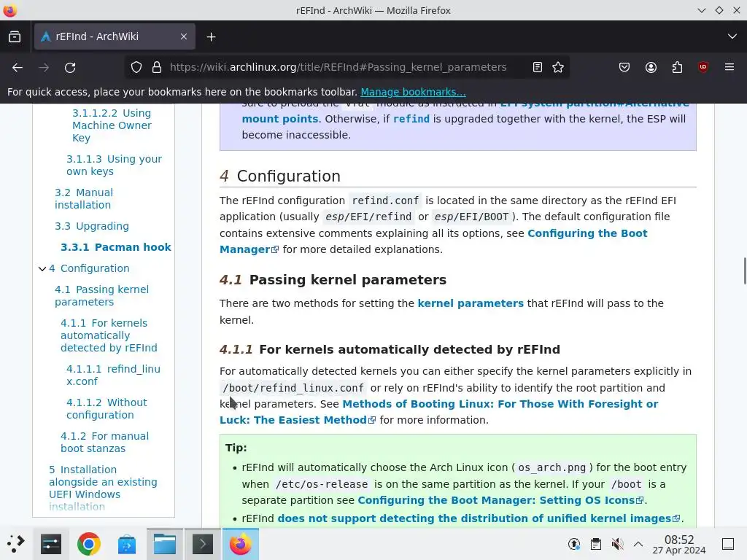Reload the current page
The width and height of the screenshot is (747, 560).
(70, 68)
